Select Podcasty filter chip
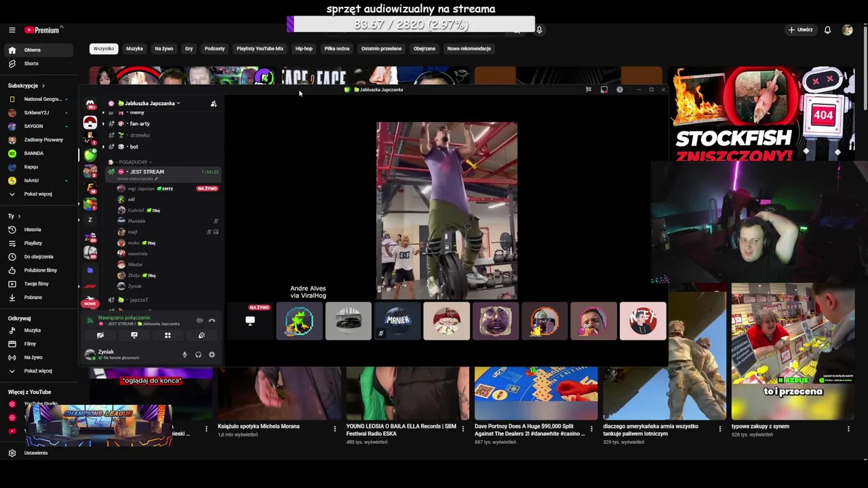Viewport: 868px width, 488px height. click(x=214, y=49)
